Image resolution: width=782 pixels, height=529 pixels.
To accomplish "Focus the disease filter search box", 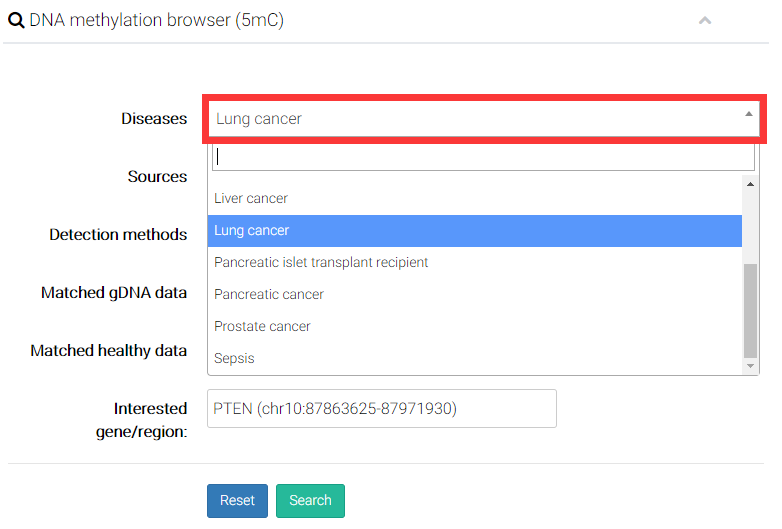I will coord(483,157).
